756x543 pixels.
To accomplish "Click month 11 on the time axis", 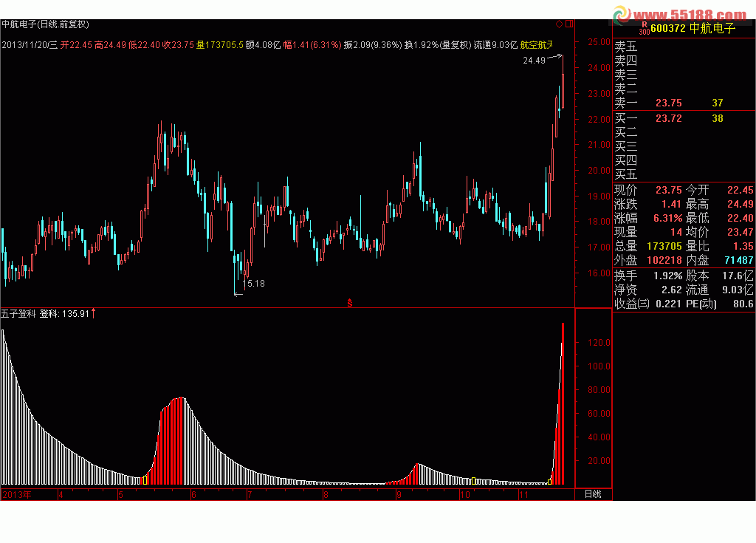I will (x=523, y=495).
